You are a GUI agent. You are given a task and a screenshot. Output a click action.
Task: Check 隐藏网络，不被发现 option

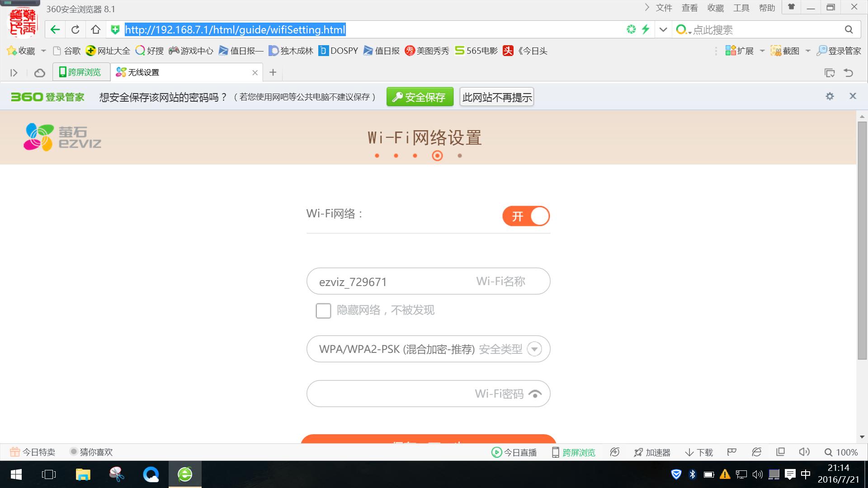click(323, 311)
